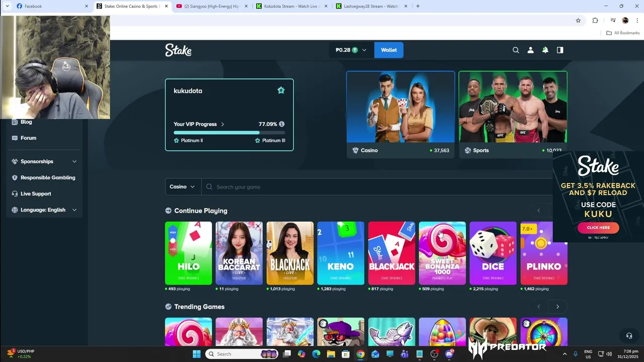The width and height of the screenshot is (644, 362).
Task: Click the Windows taskbar Search box
Action: pyautogui.click(x=242, y=354)
